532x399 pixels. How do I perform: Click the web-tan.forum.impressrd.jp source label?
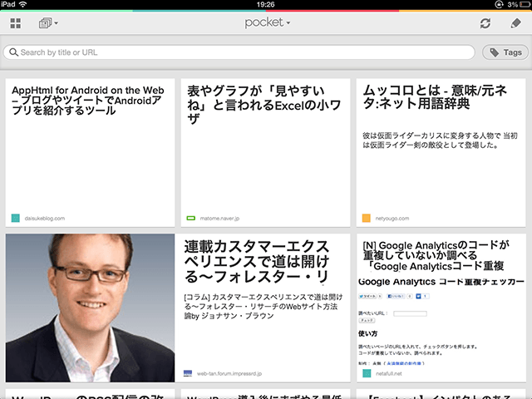[229, 373]
